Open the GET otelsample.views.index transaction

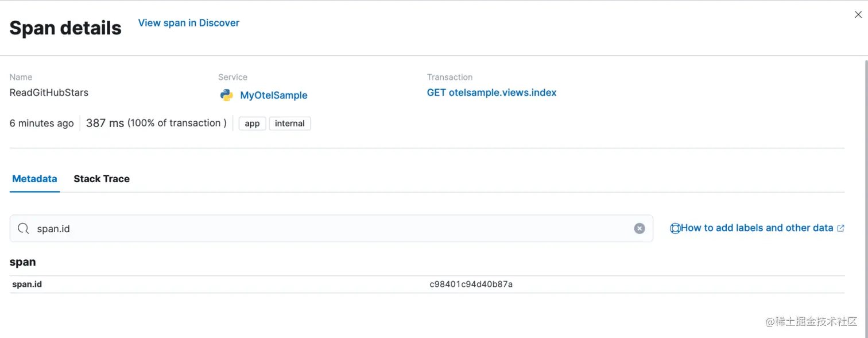click(491, 93)
